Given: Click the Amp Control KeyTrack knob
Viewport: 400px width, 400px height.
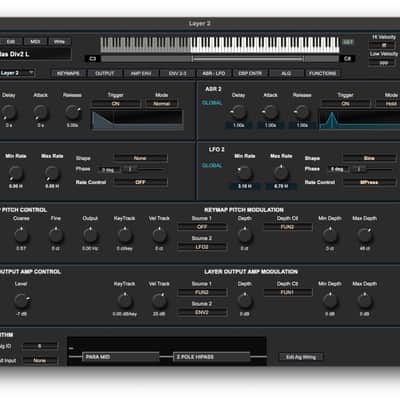Looking at the screenshot, I should coord(125,301).
